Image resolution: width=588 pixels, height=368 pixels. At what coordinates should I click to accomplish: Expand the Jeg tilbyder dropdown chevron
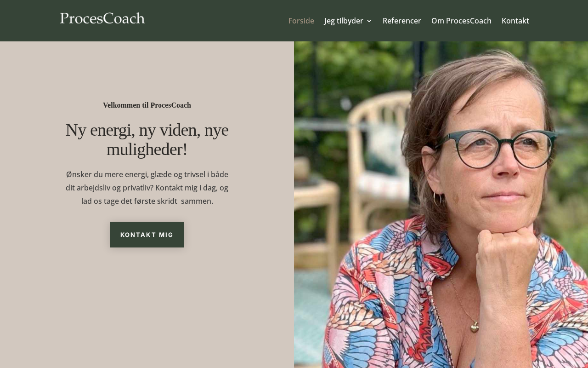pyautogui.click(x=369, y=21)
